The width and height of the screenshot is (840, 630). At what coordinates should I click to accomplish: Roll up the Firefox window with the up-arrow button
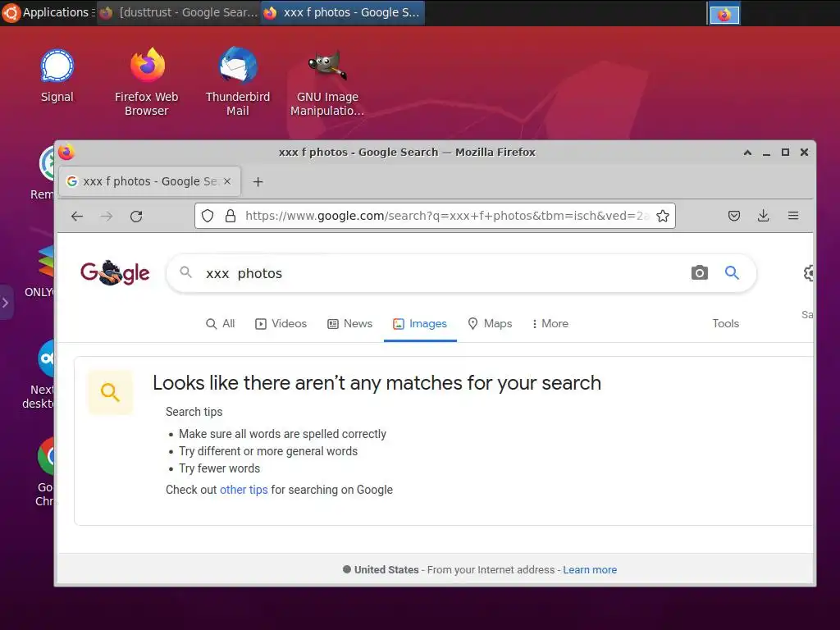[747, 153]
